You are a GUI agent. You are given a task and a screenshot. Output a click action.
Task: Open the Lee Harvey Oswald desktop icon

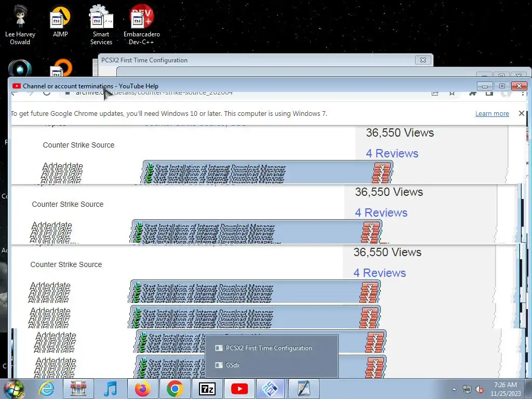[x=20, y=25]
